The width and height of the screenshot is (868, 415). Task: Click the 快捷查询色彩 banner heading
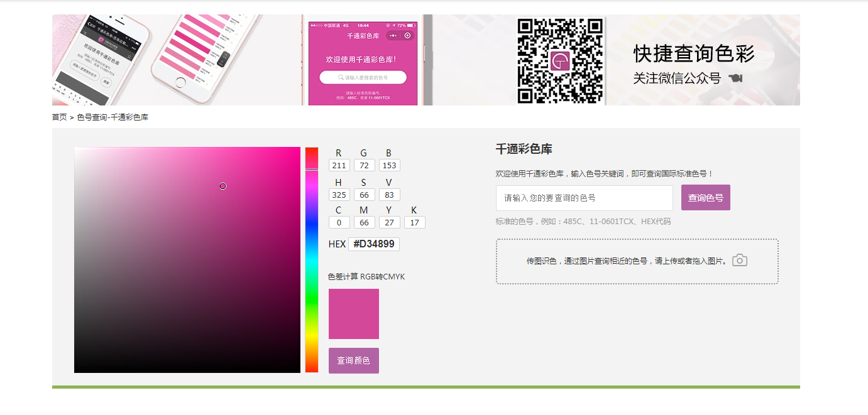[694, 54]
